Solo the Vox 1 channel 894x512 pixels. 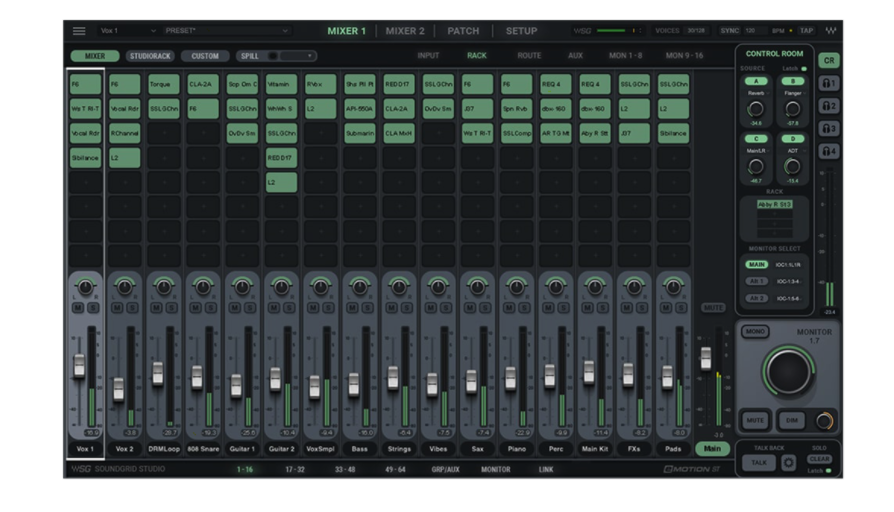[92, 308]
